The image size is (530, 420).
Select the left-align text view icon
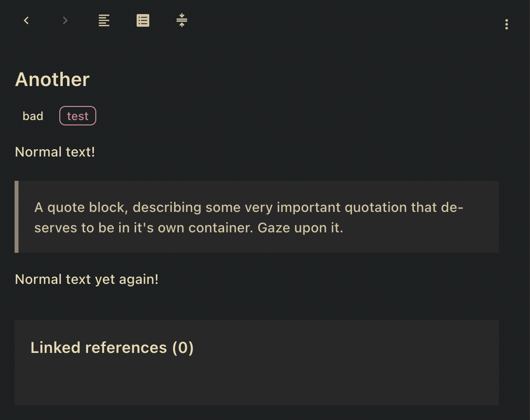click(x=104, y=20)
